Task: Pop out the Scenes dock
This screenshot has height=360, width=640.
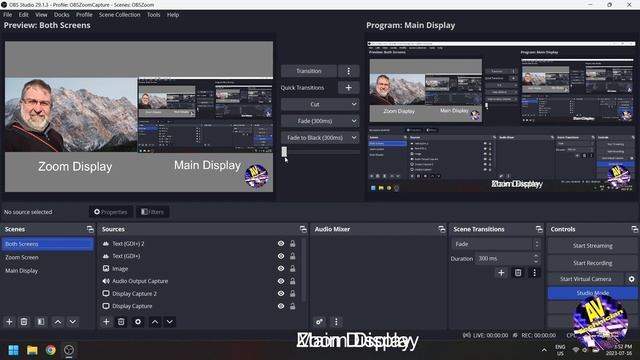Action: tap(90, 229)
